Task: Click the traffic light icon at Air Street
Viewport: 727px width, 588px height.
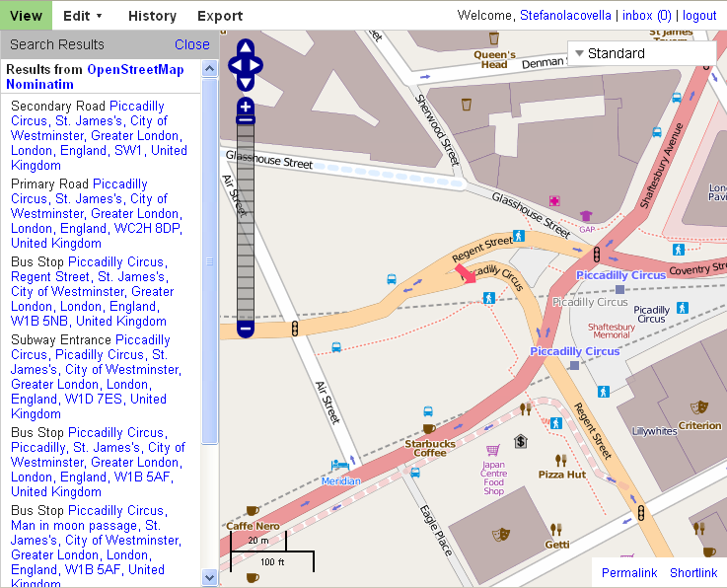Action: [294, 329]
